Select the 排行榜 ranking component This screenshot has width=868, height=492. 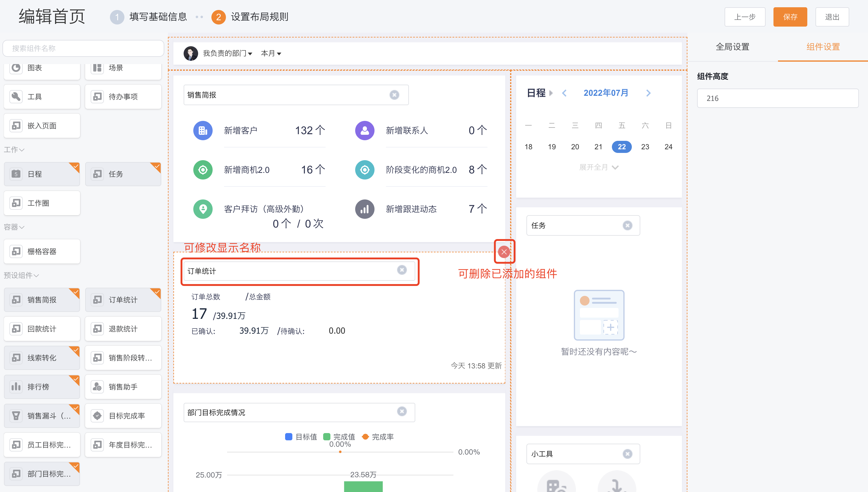coord(42,387)
